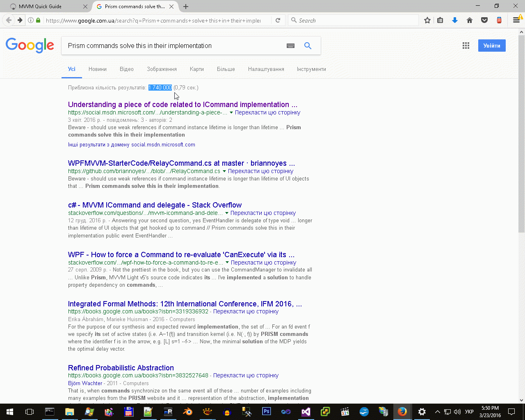The image size is (525, 420).
Task: Open the WPFMVVM-StarterCode RelayCommand.cs result
Action: [182, 163]
